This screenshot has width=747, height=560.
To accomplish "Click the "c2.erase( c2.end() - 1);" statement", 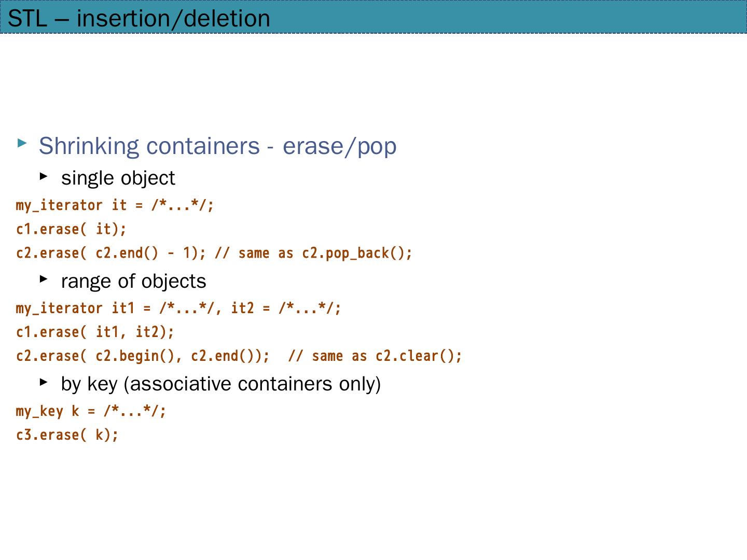I will pos(111,253).
